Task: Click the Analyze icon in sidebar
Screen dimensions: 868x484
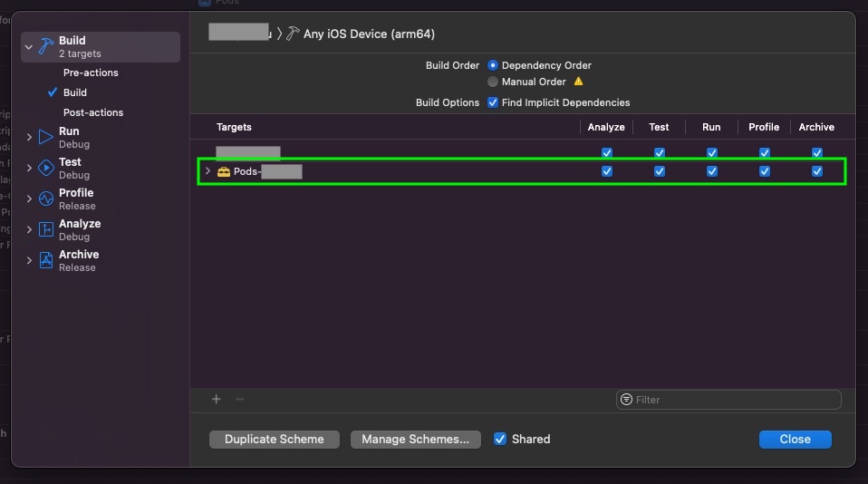Action: [x=46, y=230]
